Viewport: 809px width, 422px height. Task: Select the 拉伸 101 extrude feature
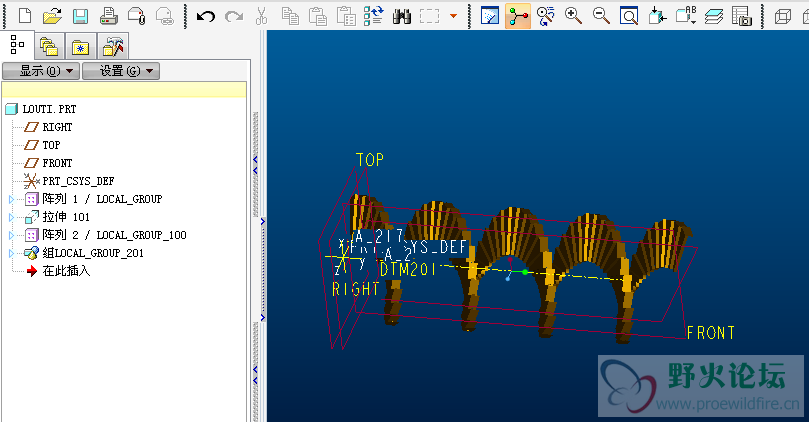click(x=57, y=217)
